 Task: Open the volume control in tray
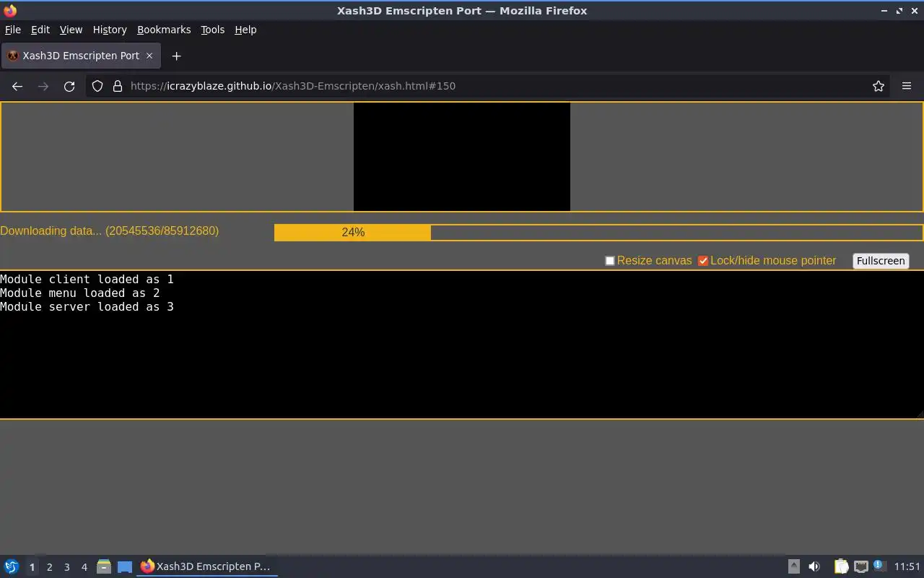pos(814,566)
